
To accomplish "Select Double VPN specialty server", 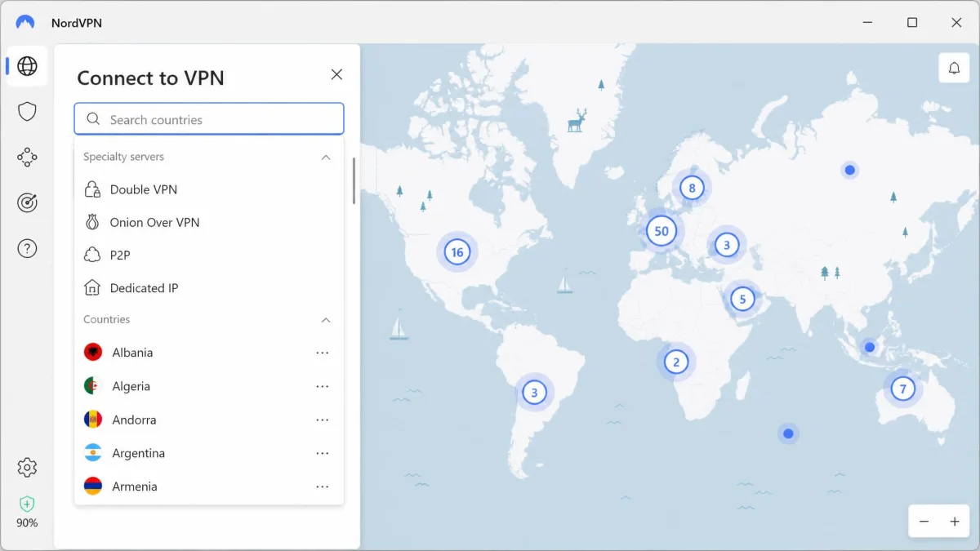I will click(209, 189).
